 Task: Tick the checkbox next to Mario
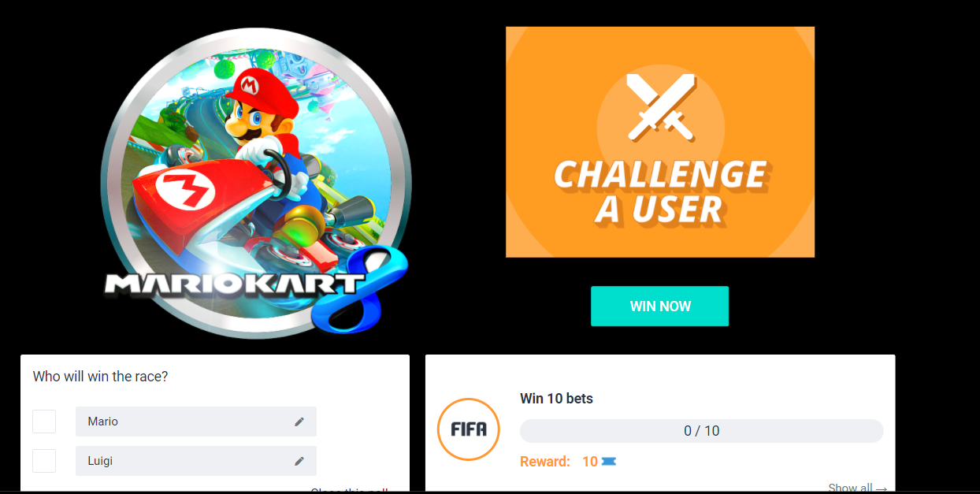pyautogui.click(x=44, y=422)
